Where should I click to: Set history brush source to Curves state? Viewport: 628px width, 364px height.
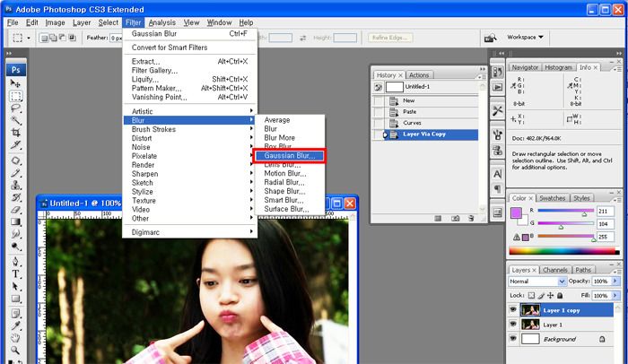(x=379, y=123)
